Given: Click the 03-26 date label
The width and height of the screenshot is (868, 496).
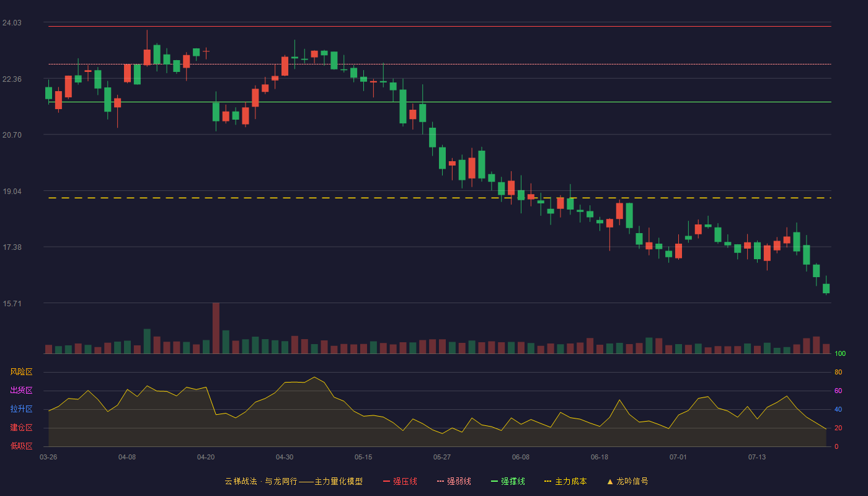Looking at the screenshot, I should coord(48,457).
